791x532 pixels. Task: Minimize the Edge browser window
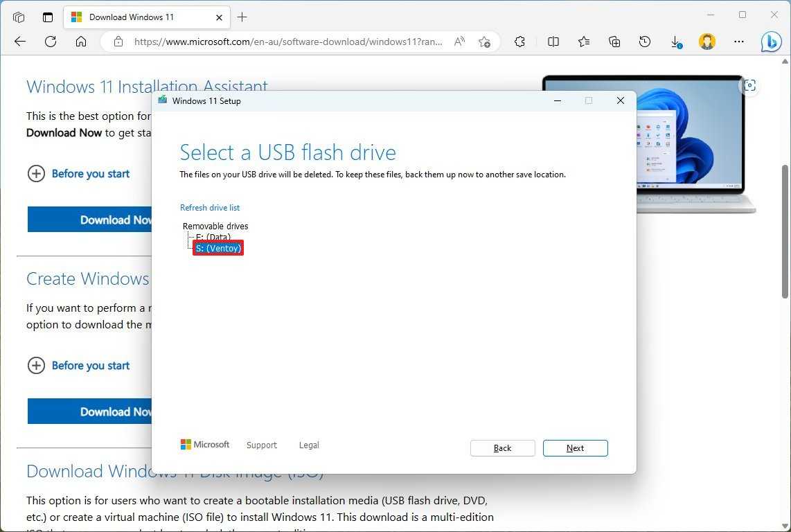pyautogui.click(x=711, y=15)
